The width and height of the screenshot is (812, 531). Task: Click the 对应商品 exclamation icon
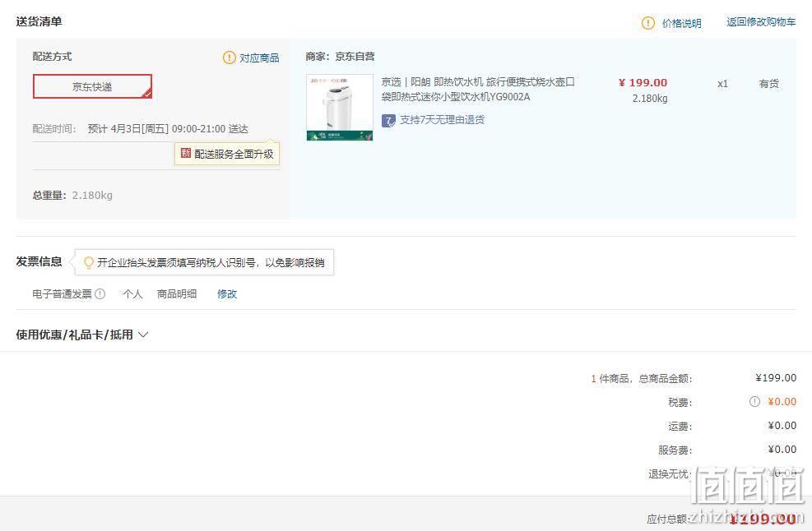click(229, 58)
